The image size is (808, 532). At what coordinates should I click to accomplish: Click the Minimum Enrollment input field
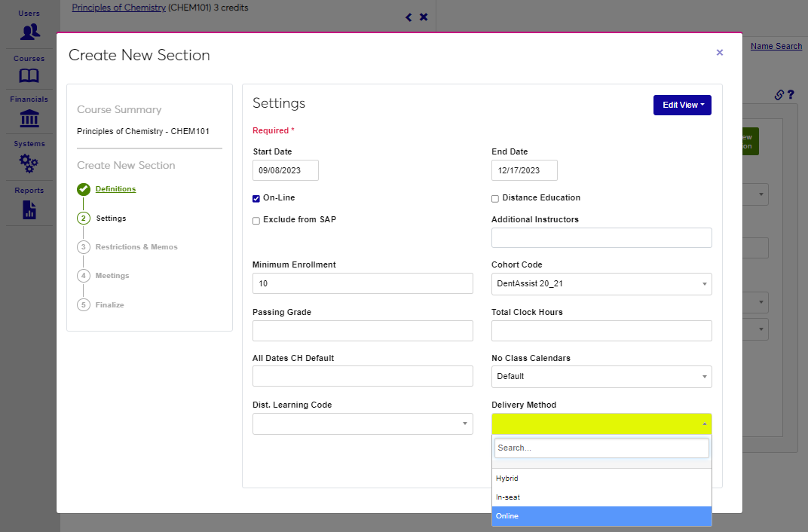363,284
